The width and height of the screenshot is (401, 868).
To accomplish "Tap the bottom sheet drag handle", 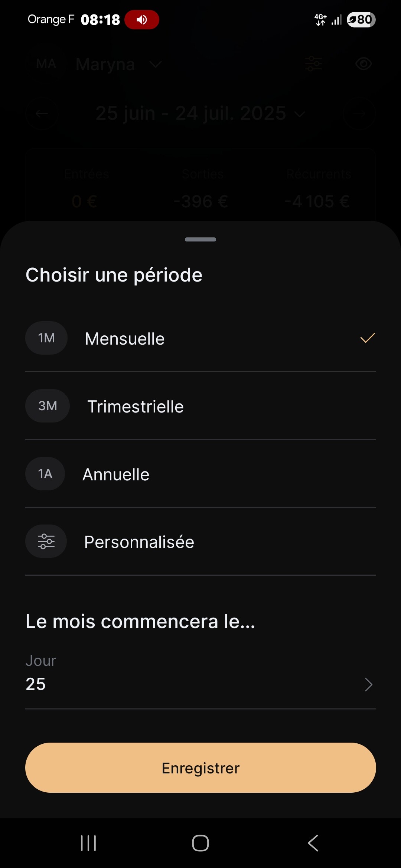I will pos(200,239).
